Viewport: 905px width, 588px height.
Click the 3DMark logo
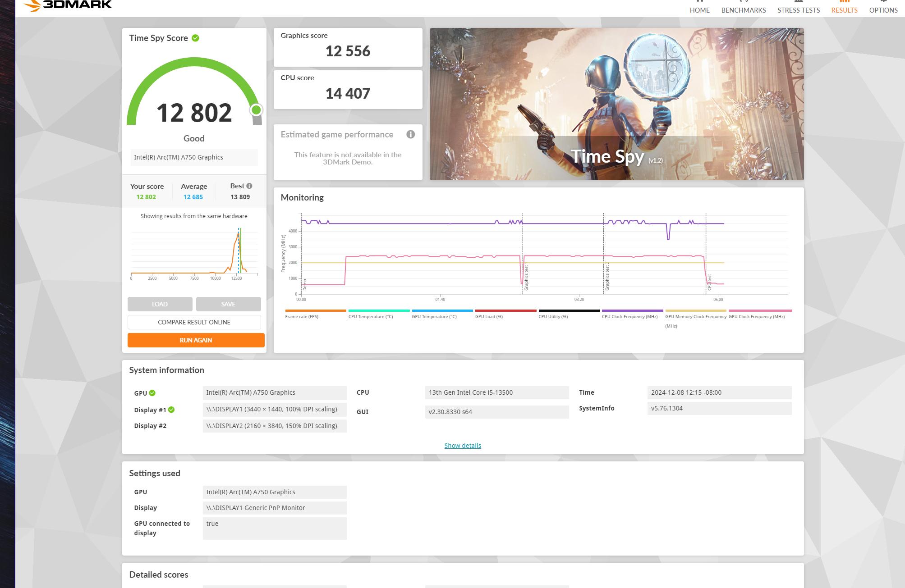click(68, 5)
